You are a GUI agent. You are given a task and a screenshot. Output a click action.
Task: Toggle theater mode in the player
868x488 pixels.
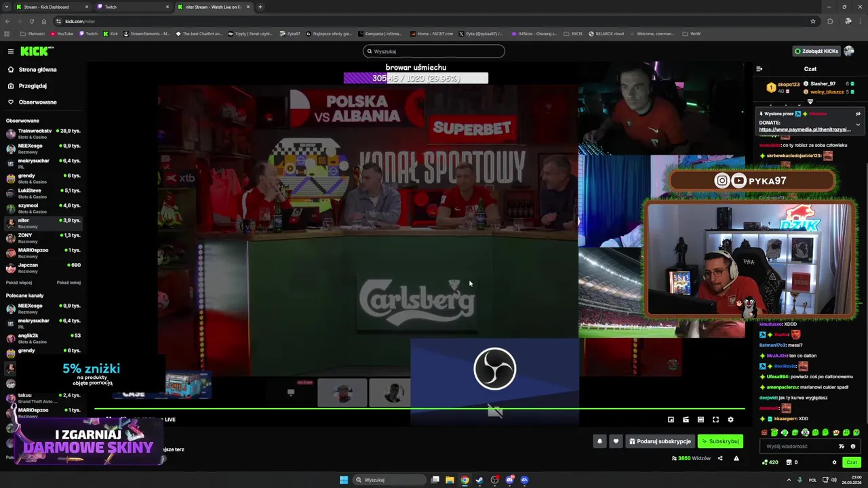pyautogui.click(x=701, y=420)
